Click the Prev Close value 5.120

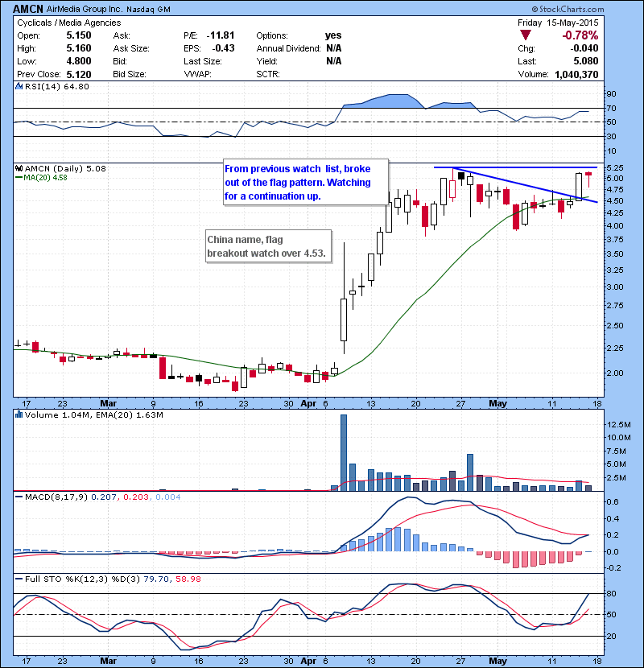[79, 75]
